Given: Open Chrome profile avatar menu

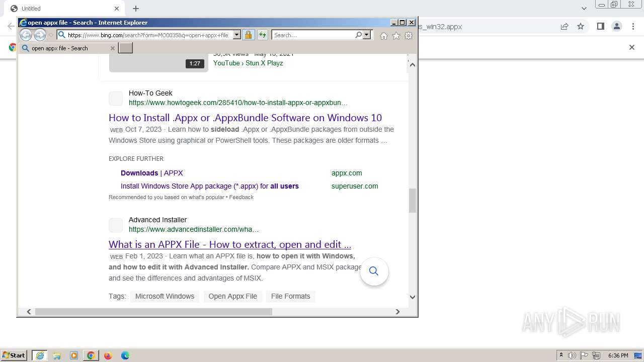Looking at the screenshot, I should [x=617, y=27].
